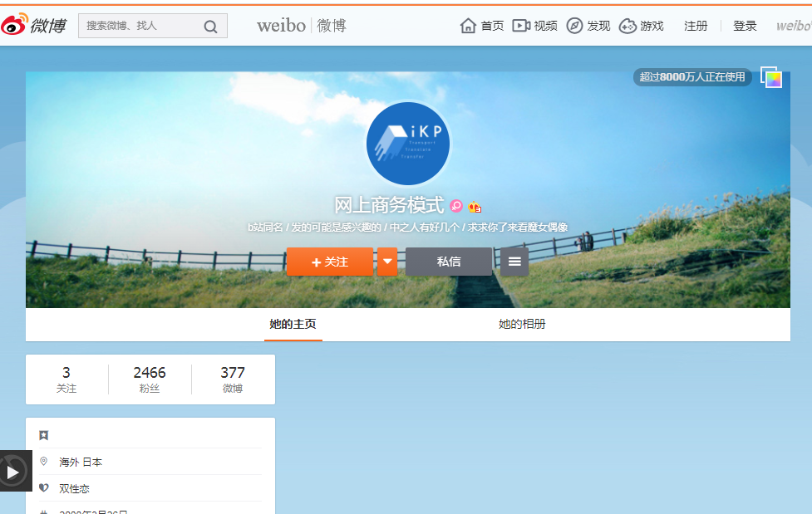Switch to 她的相册 tab
The height and width of the screenshot is (514, 812).
pos(522,324)
